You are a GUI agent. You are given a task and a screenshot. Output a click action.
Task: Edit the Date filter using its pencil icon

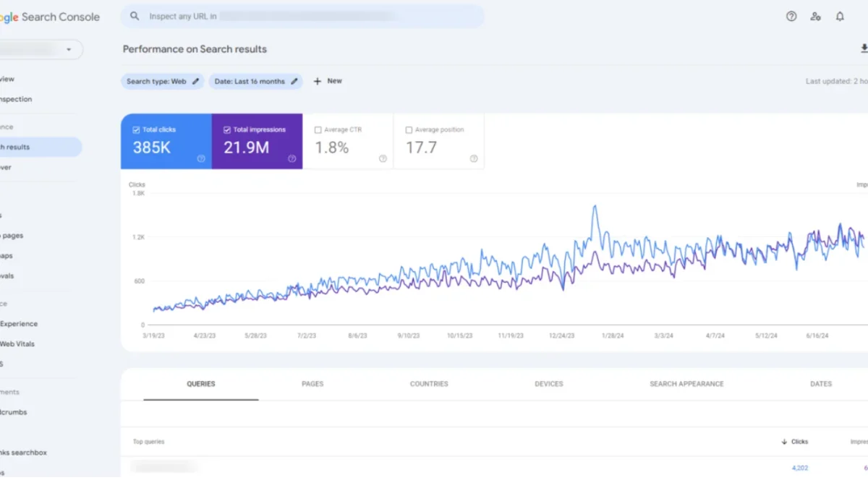pos(294,81)
